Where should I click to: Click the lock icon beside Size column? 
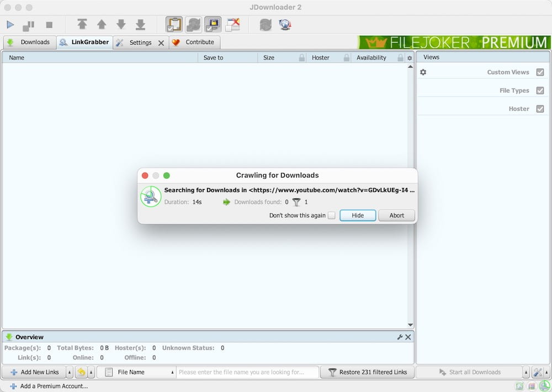tap(302, 58)
